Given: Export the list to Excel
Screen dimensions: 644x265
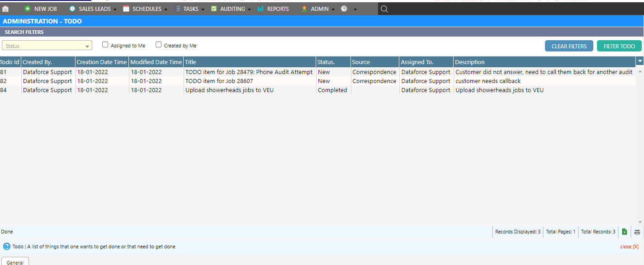Looking at the screenshot, I should point(625,232).
